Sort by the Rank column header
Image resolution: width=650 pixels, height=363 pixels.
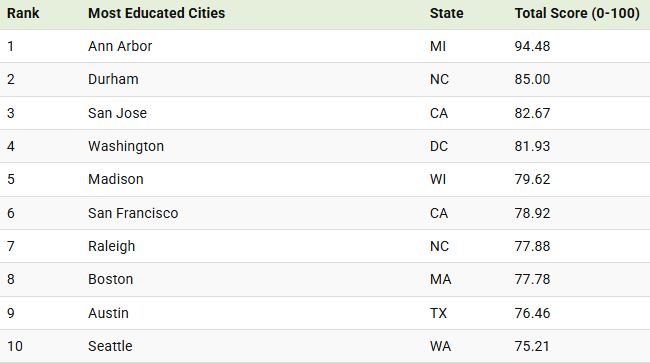(23, 13)
